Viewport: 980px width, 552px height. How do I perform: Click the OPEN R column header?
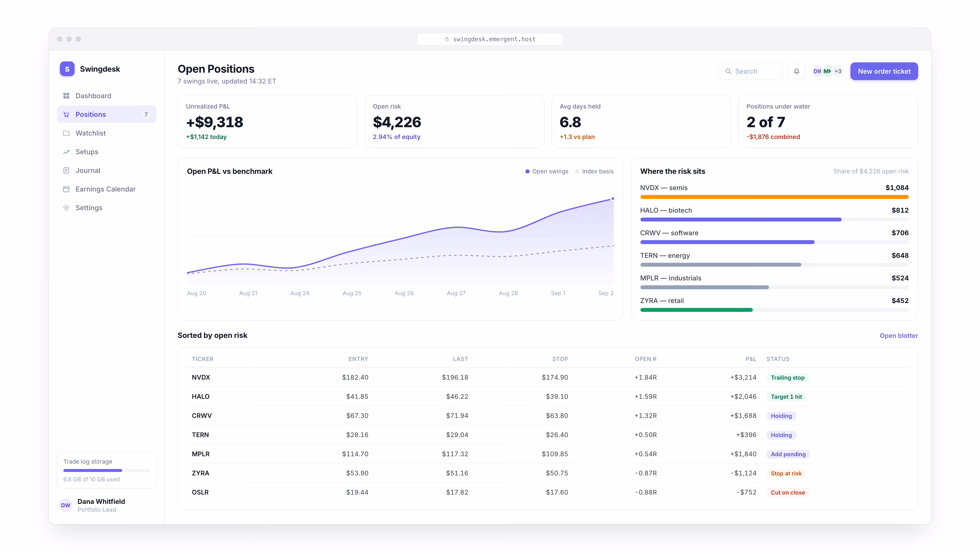click(646, 359)
